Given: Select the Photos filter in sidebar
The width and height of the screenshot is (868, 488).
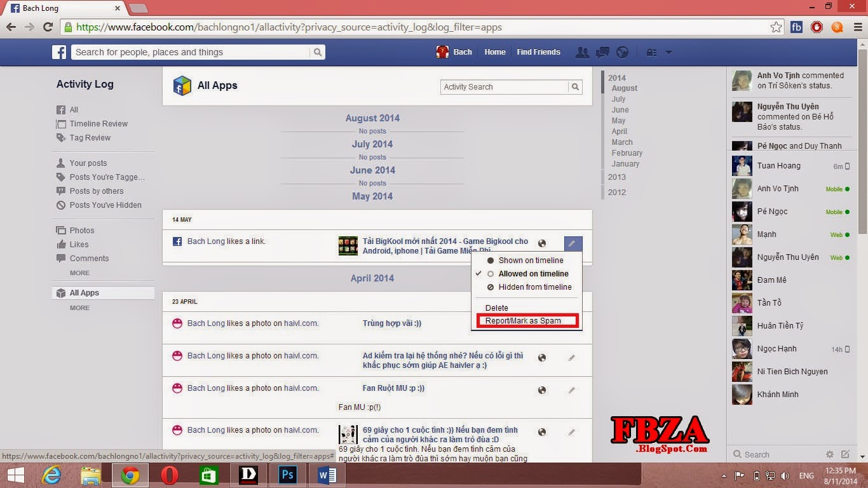Looking at the screenshot, I should coord(82,231).
